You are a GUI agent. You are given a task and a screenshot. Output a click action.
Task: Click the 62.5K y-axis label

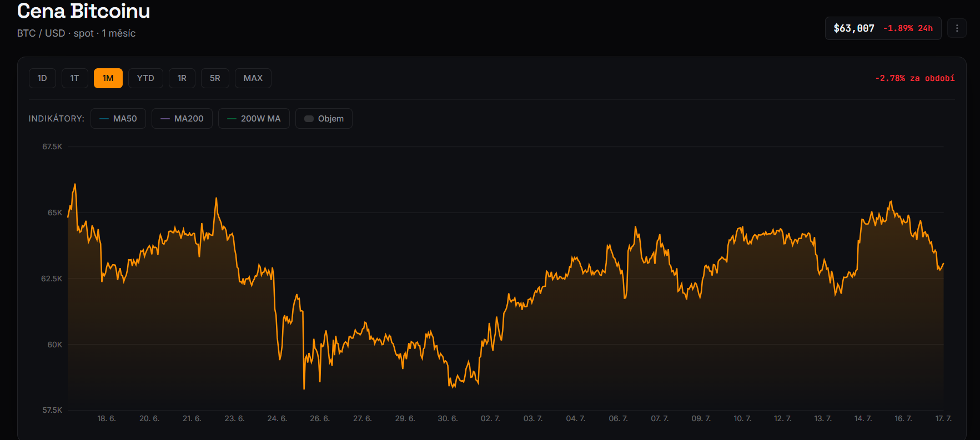coord(52,279)
